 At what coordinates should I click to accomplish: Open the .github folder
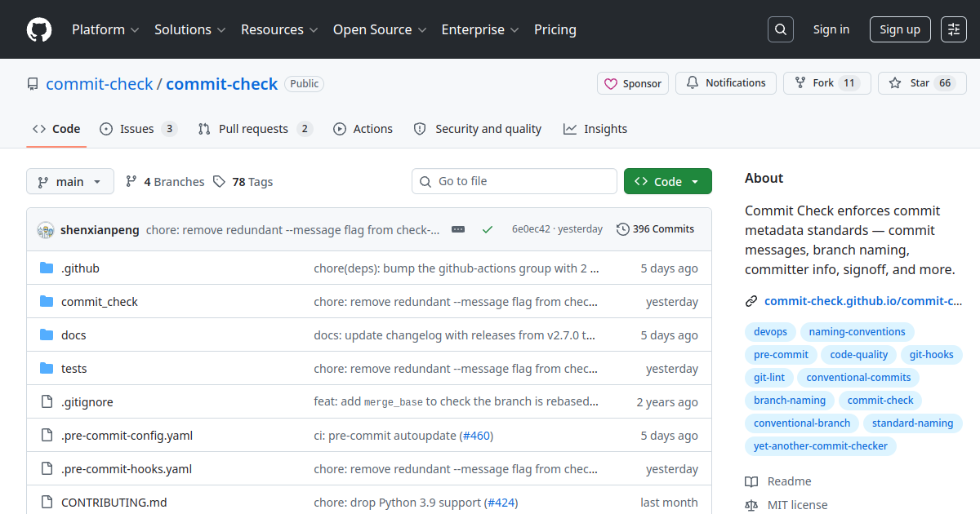80,268
